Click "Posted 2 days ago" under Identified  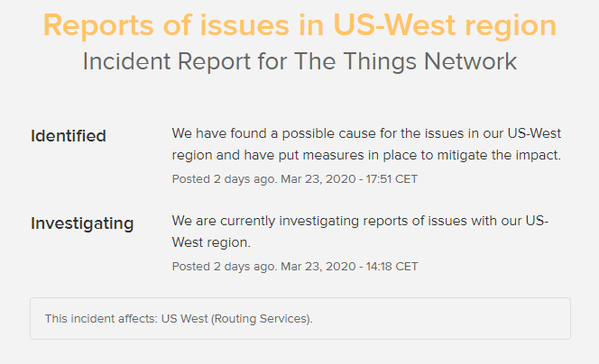pos(224,179)
